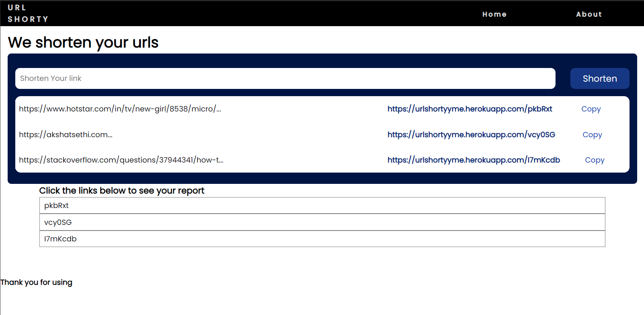View the report for vcy0SG
The width and height of the screenshot is (644, 315).
pyautogui.click(x=322, y=222)
